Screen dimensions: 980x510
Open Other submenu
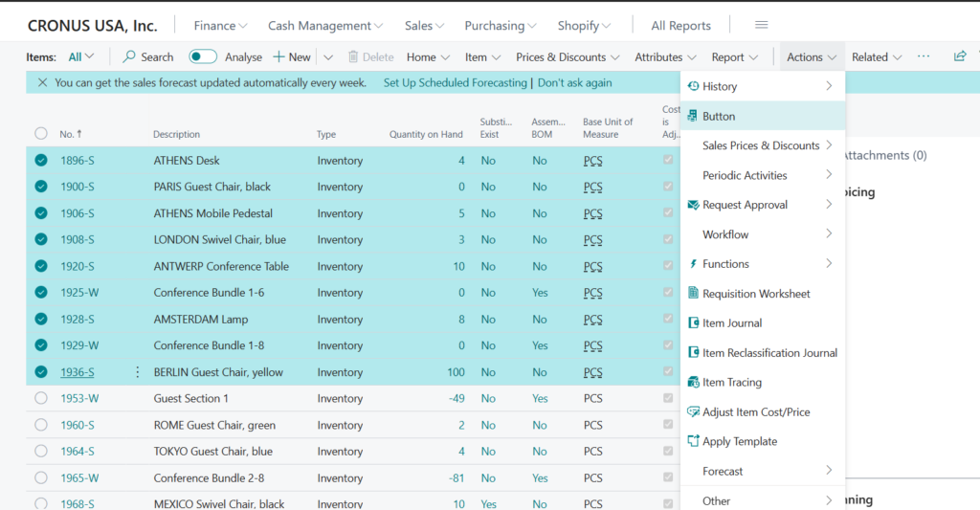tap(763, 500)
